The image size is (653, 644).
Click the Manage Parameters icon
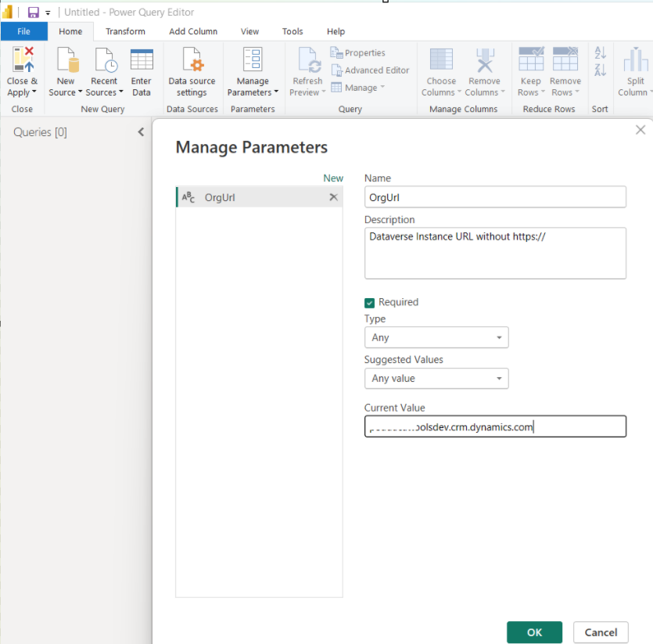(x=252, y=61)
